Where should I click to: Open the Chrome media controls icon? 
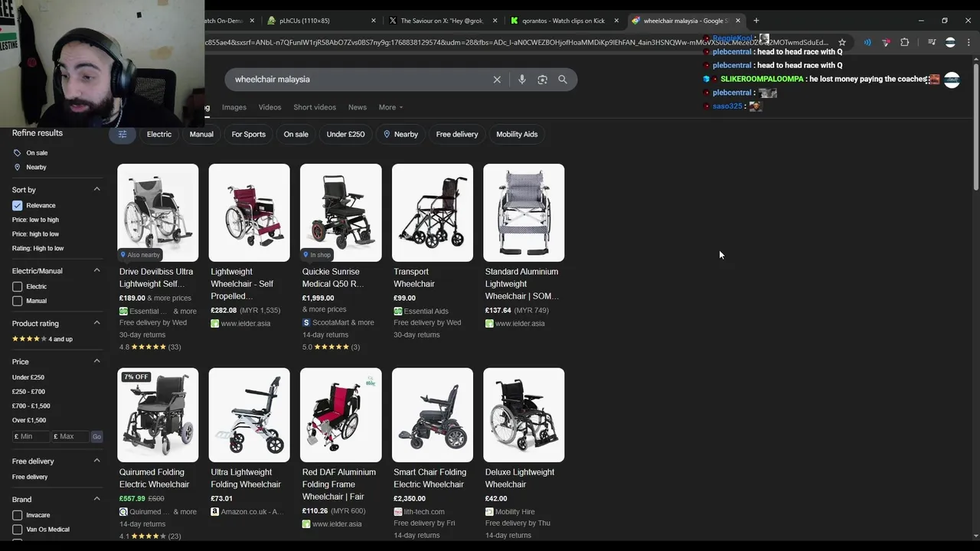[932, 43]
